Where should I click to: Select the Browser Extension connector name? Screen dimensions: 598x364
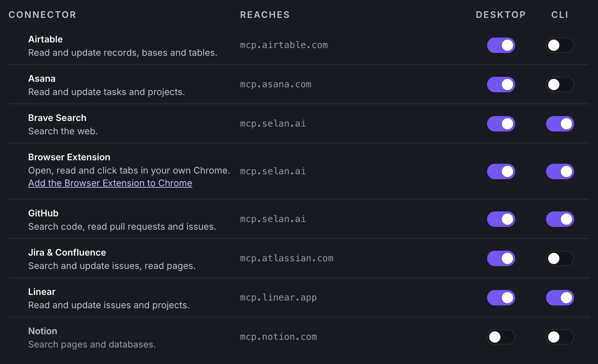coord(69,157)
